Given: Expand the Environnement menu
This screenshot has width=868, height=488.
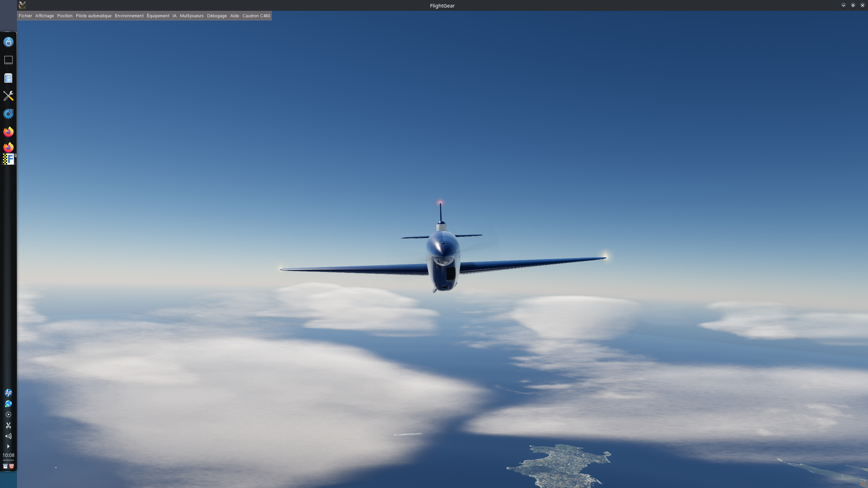Looking at the screenshot, I should pyautogui.click(x=129, y=16).
